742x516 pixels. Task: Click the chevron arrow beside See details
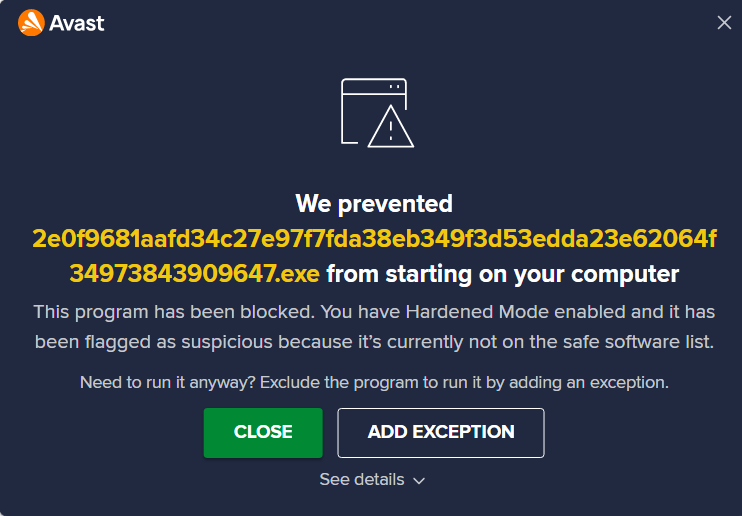coord(419,481)
